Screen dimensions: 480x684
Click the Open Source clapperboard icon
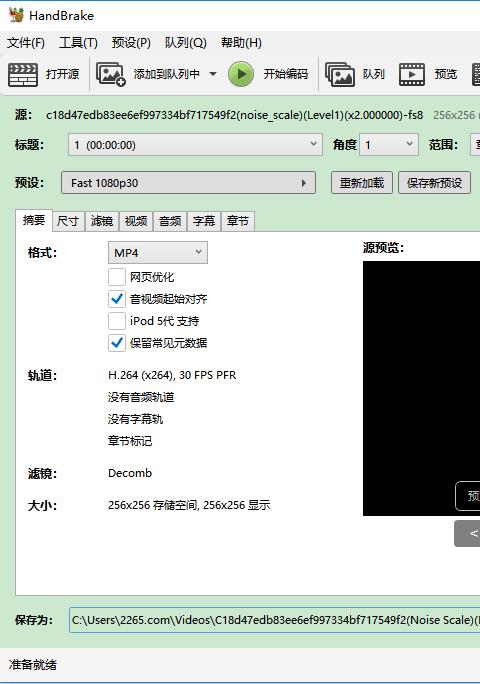23,75
